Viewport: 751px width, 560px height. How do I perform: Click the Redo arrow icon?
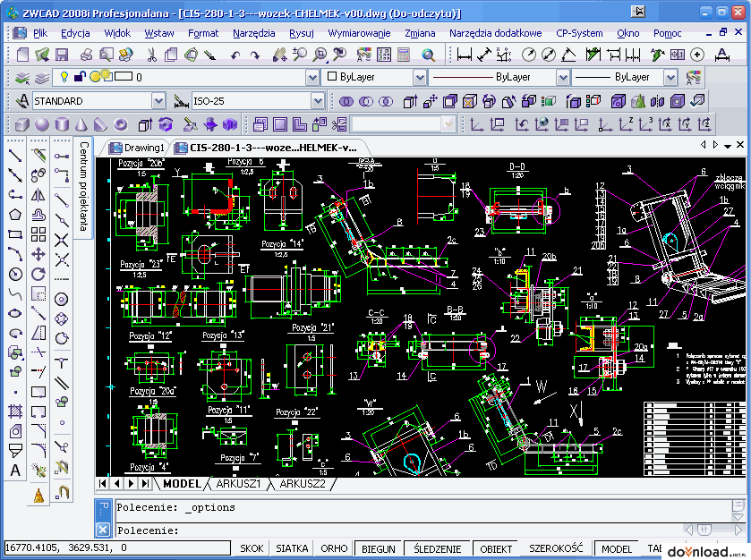tap(255, 55)
